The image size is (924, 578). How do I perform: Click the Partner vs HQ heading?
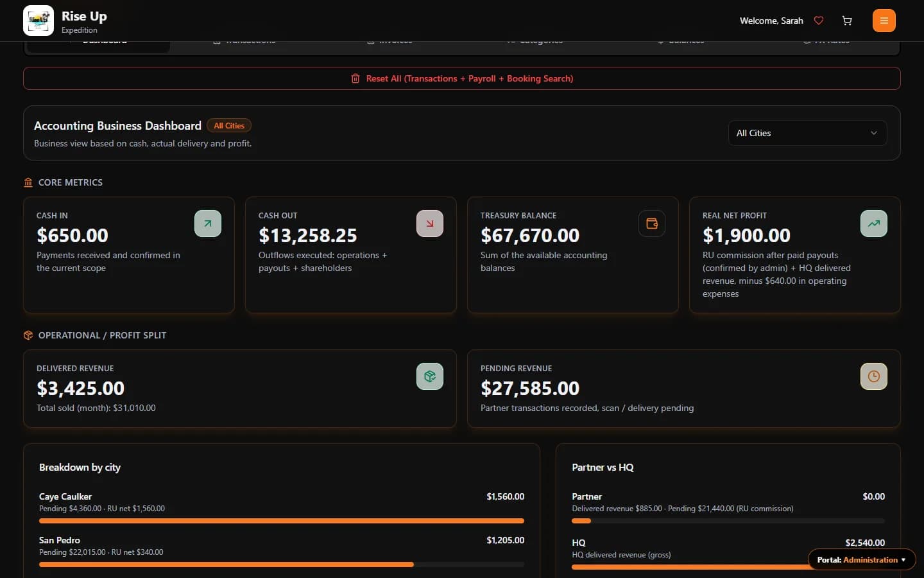[x=603, y=468]
